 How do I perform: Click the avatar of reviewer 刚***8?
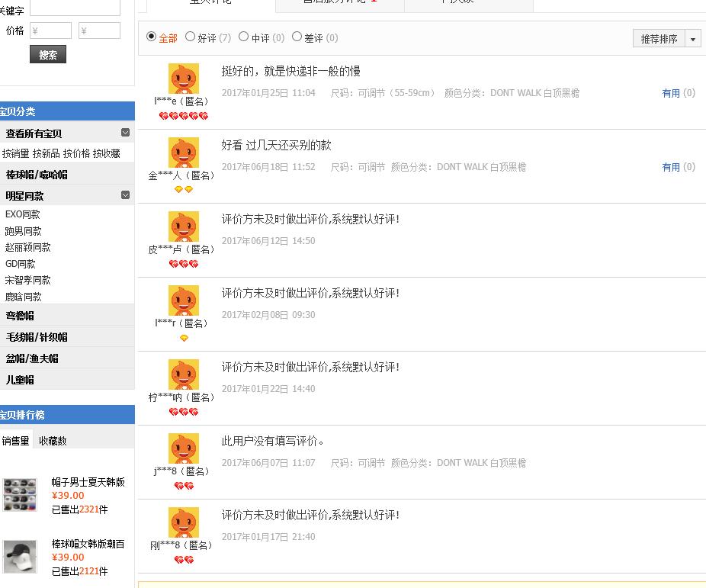(x=184, y=522)
